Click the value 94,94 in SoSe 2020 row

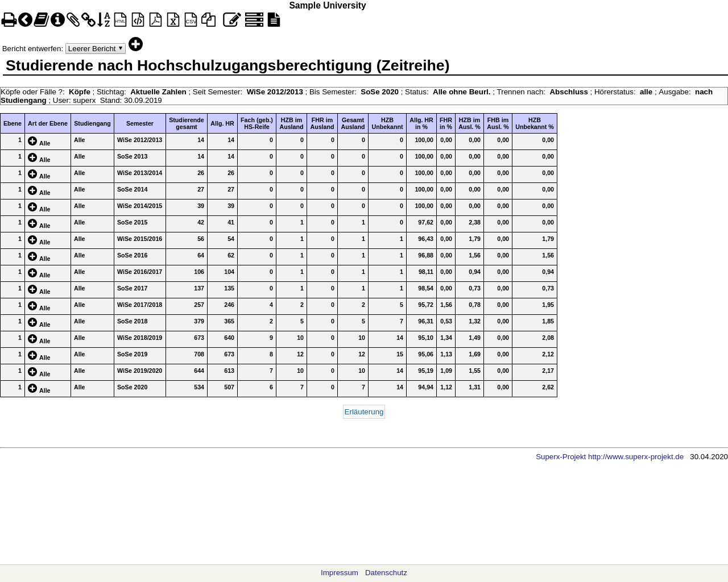425,387
